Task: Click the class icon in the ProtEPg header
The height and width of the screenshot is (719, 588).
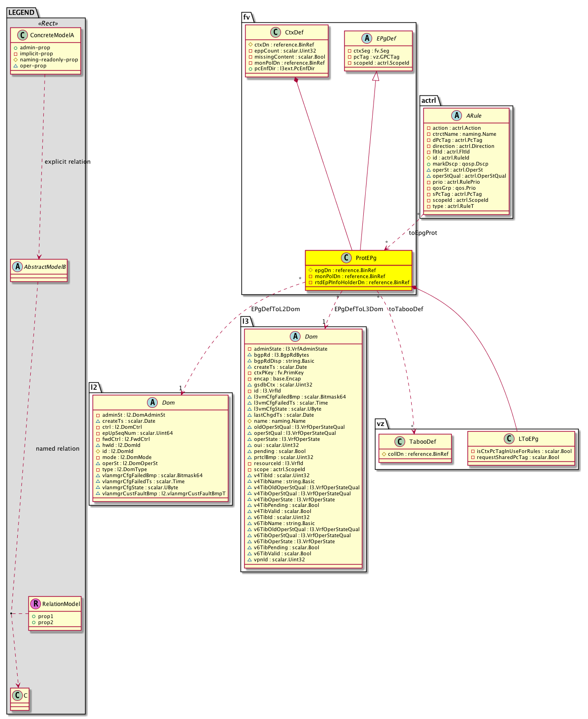Action: (346, 258)
